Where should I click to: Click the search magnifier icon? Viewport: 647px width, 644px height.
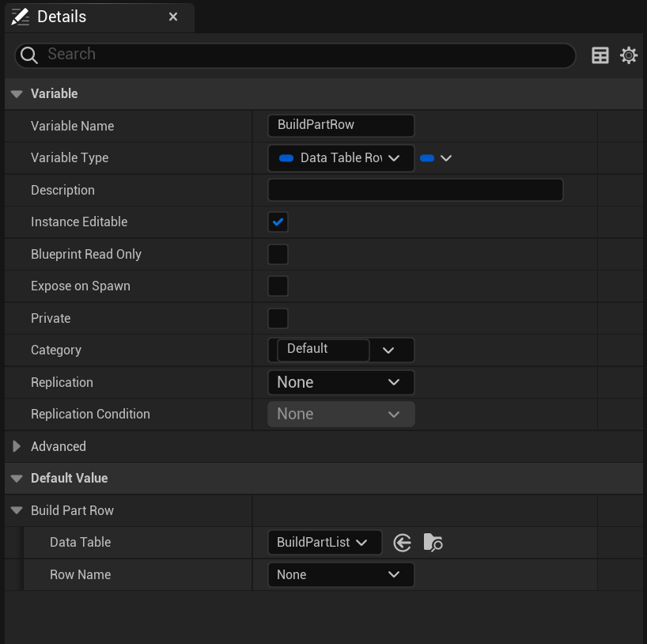click(29, 55)
